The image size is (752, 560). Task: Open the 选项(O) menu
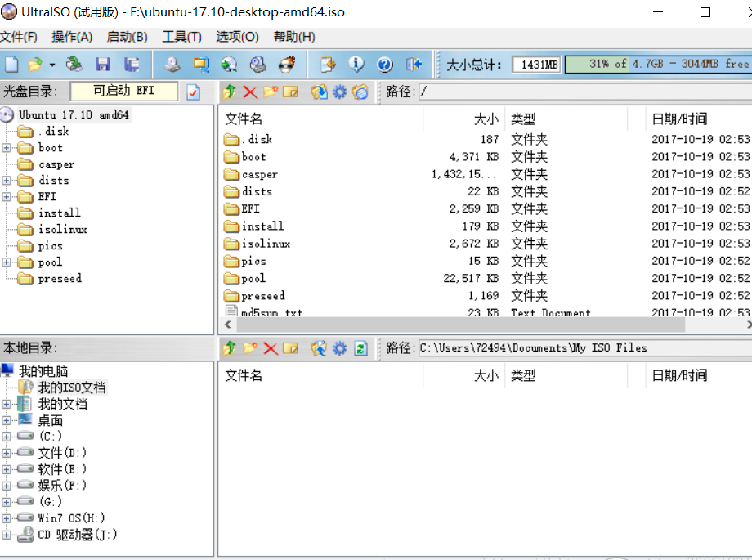coord(237,37)
